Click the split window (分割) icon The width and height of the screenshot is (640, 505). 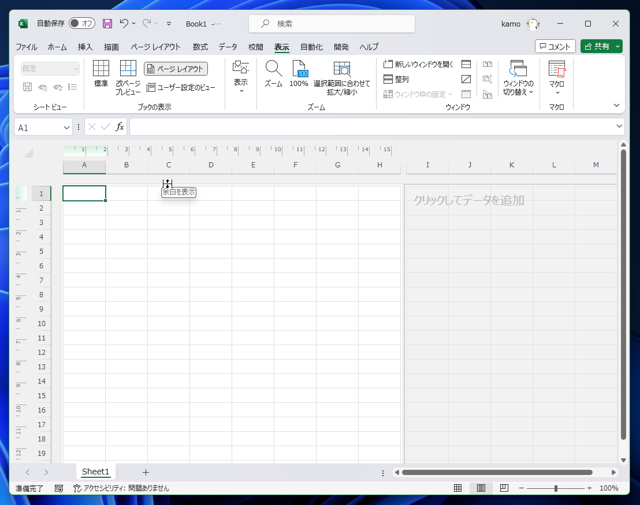pyautogui.click(x=466, y=64)
